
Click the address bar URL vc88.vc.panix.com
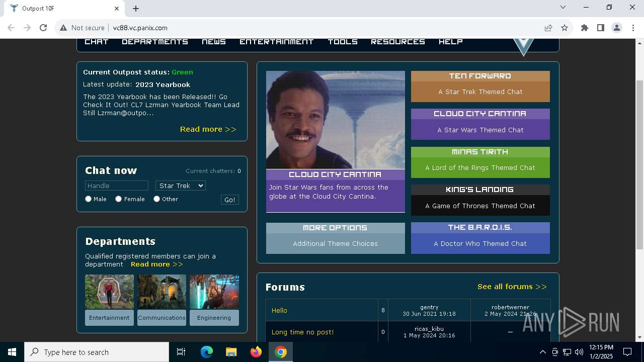click(x=140, y=28)
